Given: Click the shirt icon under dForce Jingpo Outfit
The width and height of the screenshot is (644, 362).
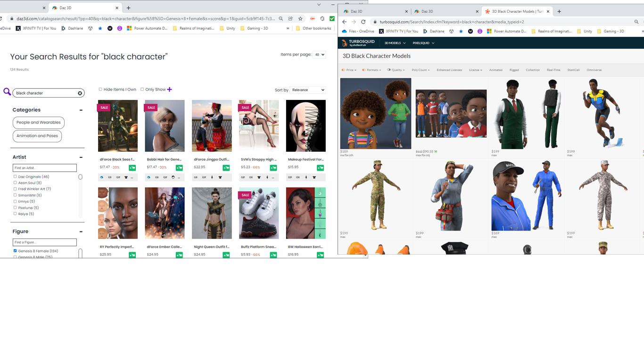Looking at the screenshot, I should pos(220,177).
